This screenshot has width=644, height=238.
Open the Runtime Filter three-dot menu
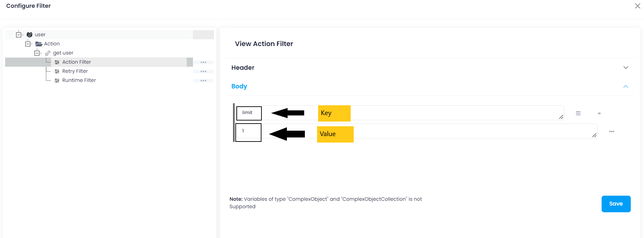[x=203, y=81]
